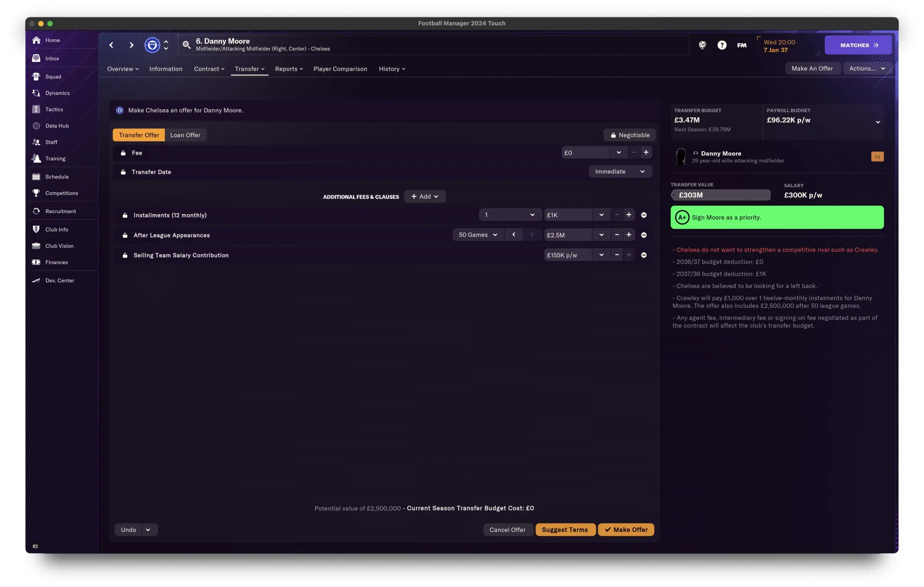The height and width of the screenshot is (587, 924).
Task: Remove the Installments clause
Action: (x=644, y=215)
